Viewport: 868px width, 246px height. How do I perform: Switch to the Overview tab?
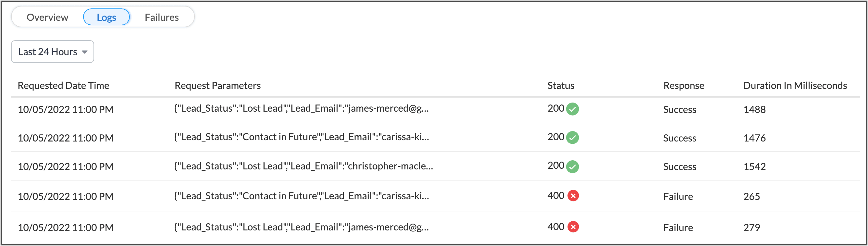(x=47, y=17)
